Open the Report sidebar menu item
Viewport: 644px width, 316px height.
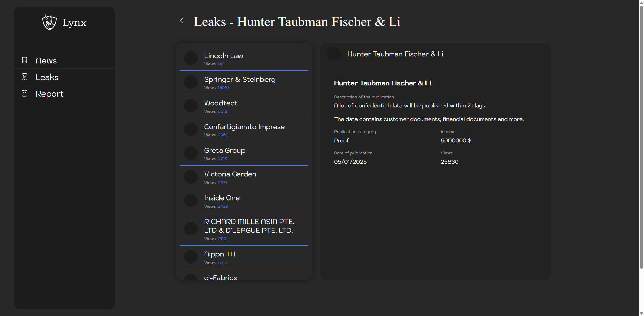[x=49, y=94]
